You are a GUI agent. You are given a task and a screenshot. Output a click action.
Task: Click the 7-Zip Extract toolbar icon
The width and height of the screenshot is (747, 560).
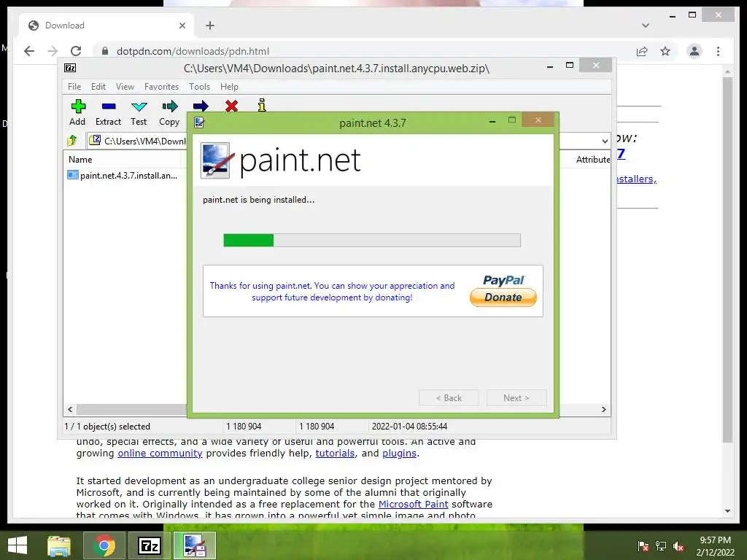click(109, 106)
